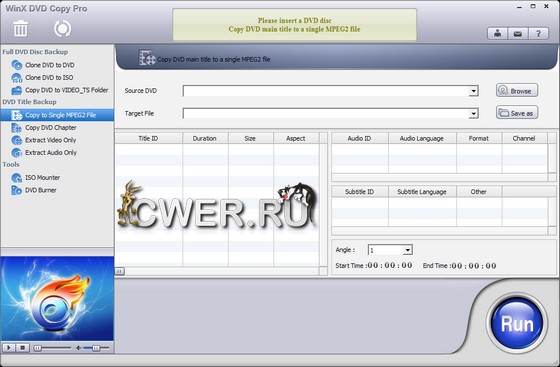
Task: Click the Save as button
Action: pos(517,113)
